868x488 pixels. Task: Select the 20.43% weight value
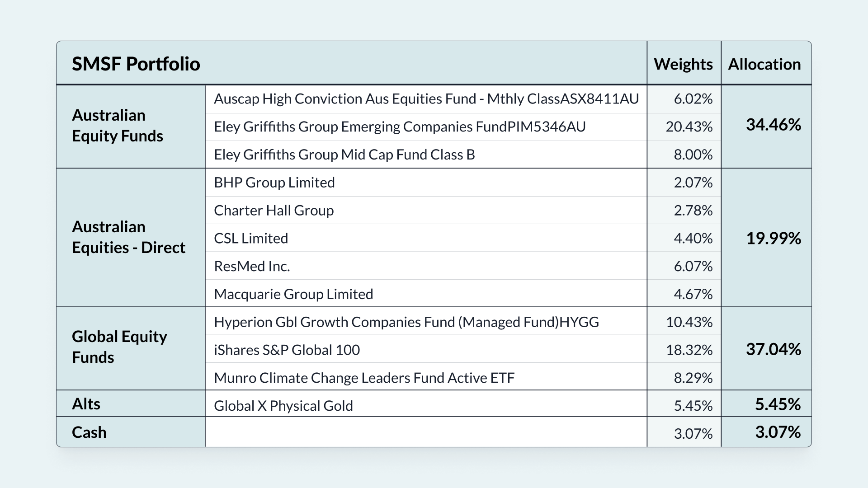[x=689, y=127]
